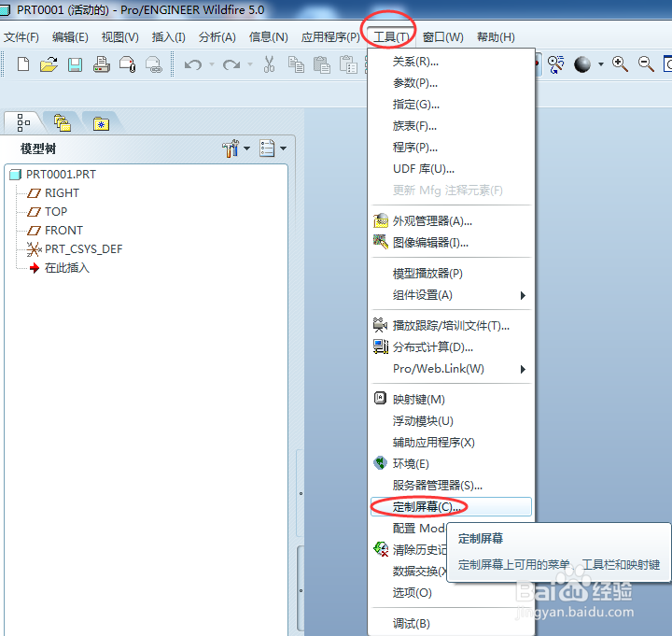This screenshot has width=672, height=636.
Task: Zoom in with the magnifier plus icon
Action: pos(620,64)
